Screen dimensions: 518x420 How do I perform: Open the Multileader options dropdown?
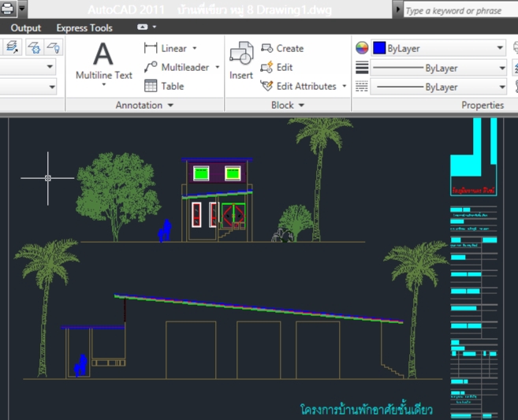[218, 67]
